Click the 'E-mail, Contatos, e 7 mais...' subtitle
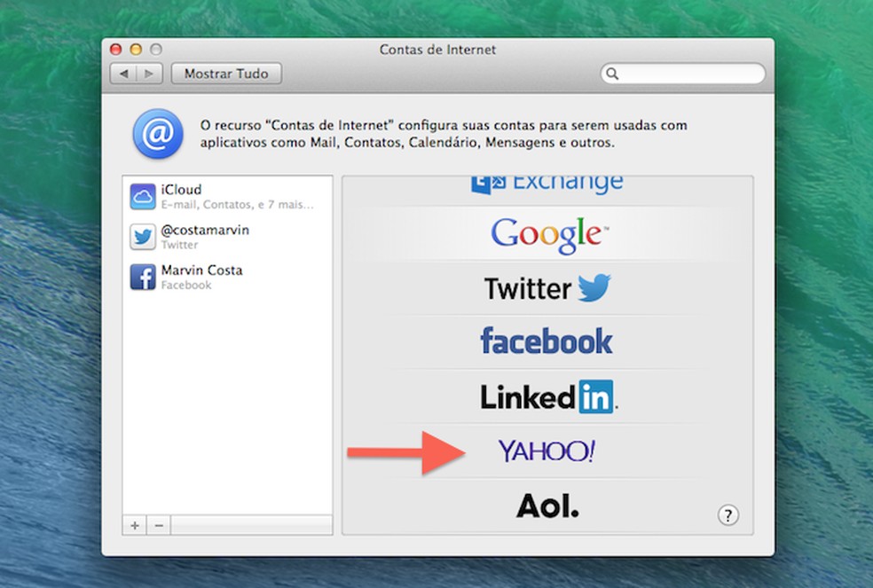 point(237,205)
